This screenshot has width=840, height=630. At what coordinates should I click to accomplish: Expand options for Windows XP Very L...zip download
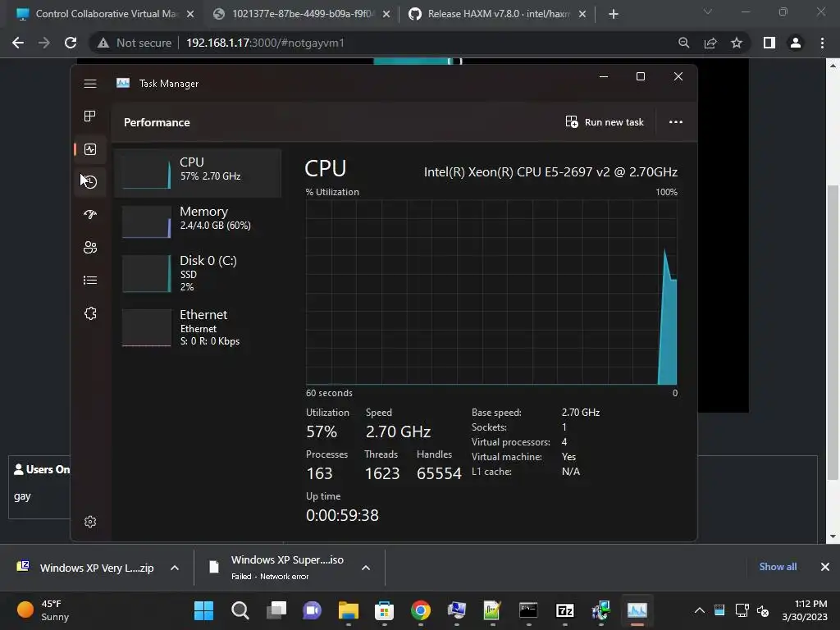pos(175,568)
